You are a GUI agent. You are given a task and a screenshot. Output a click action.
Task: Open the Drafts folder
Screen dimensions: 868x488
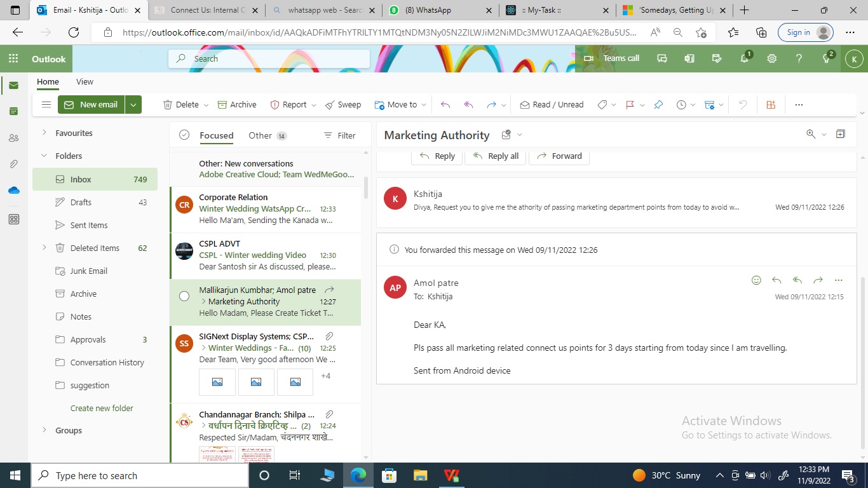point(95,202)
